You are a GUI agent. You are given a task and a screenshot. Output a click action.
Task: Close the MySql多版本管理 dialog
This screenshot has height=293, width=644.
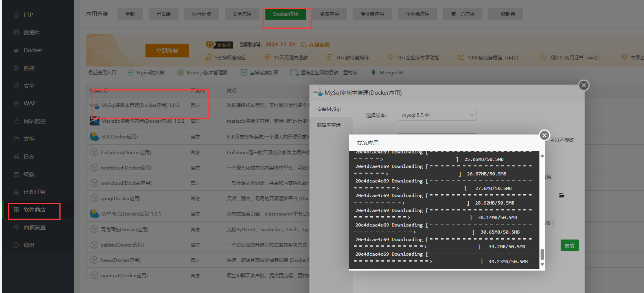tap(584, 85)
